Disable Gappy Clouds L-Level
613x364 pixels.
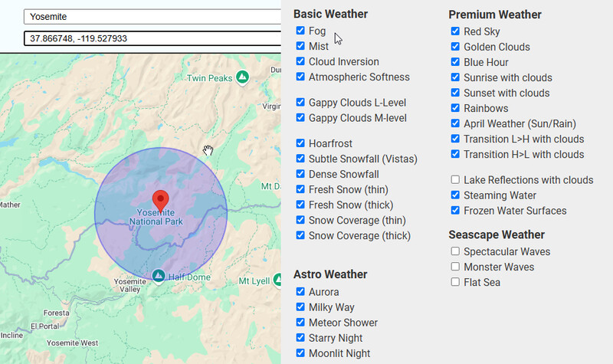coord(300,103)
